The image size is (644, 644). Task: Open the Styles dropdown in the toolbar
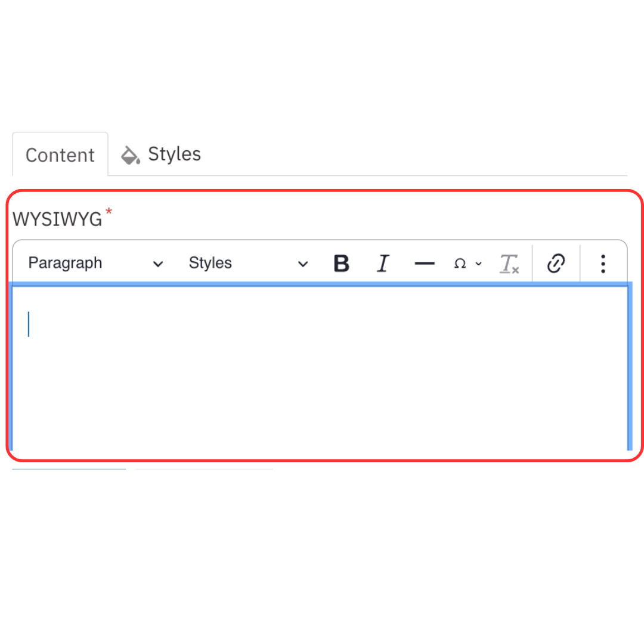pyautogui.click(x=248, y=264)
